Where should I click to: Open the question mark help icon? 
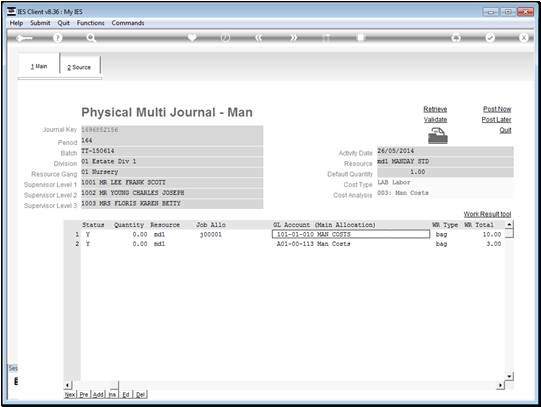click(58, 38)
